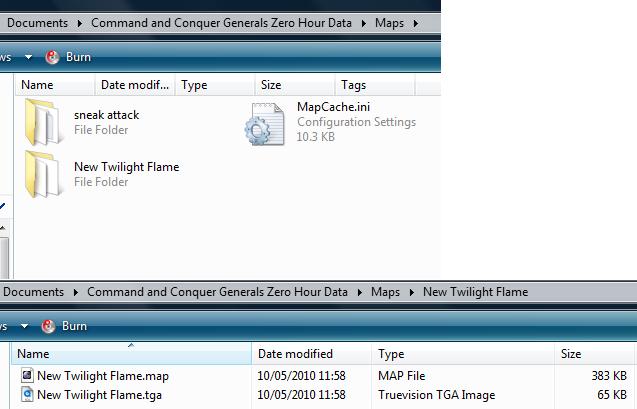Sort by Size column in upper window
Image resolution: width=637 pixels, height=409 pixels.
coord(271,85)
